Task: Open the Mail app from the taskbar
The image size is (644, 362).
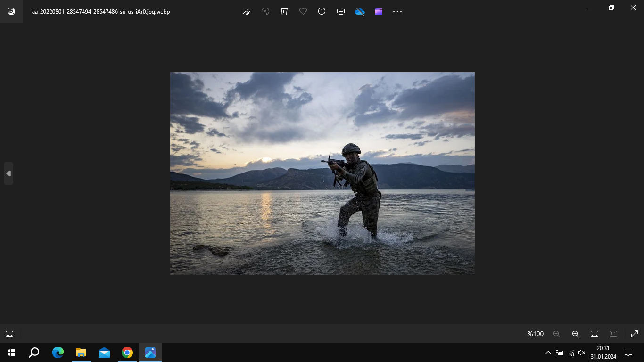Action: 104,353
